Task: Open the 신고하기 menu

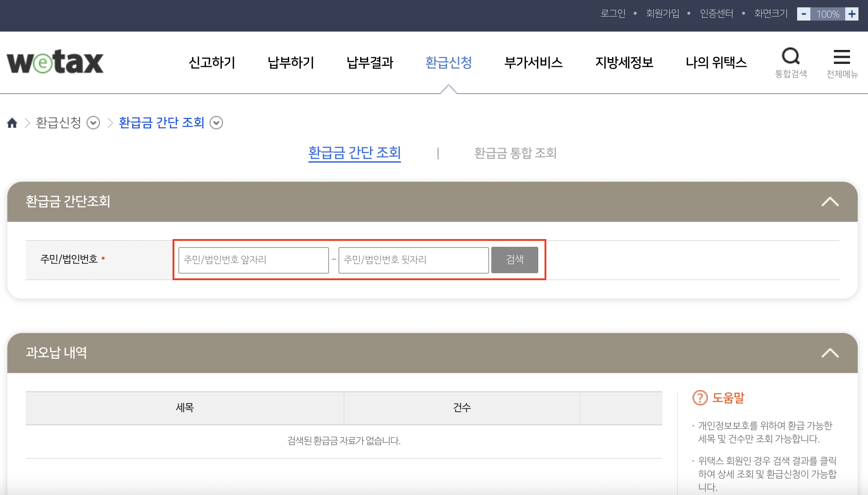Action: coord(212,62)
